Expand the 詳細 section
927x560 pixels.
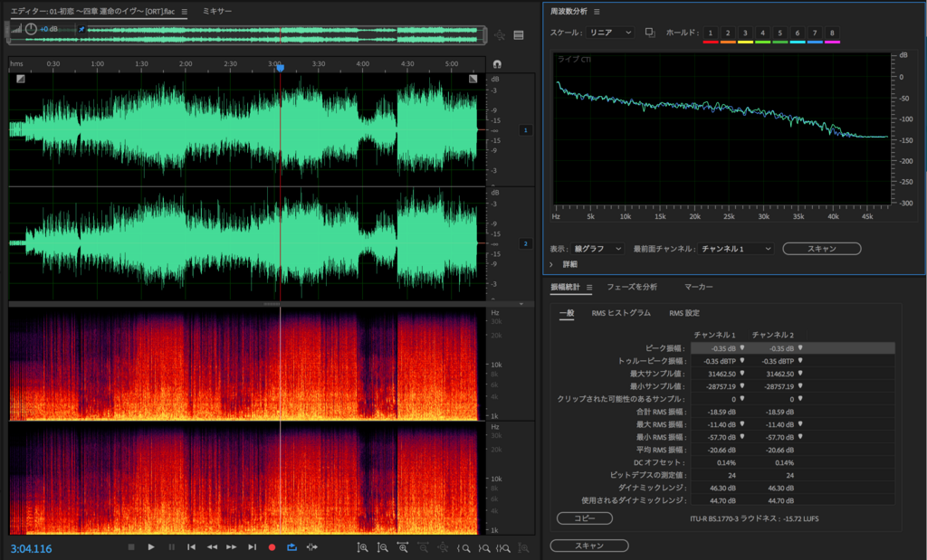point(551,265)
